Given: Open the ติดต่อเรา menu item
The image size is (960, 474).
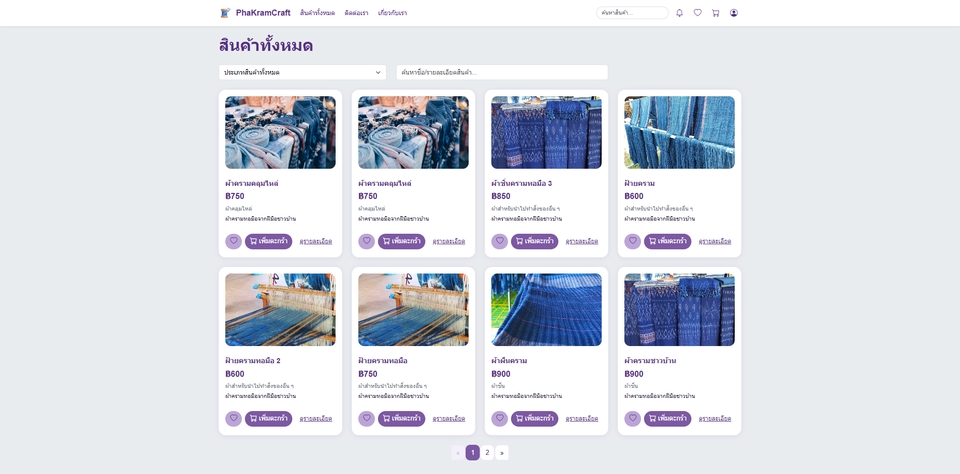Looking at the screenshot, I should [x=356, y=13].
